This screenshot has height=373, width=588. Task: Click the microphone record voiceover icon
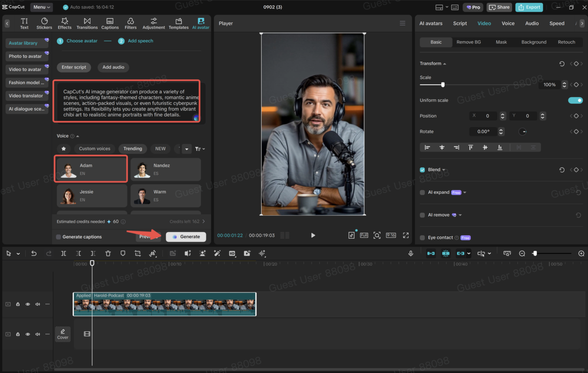point(410,253)
